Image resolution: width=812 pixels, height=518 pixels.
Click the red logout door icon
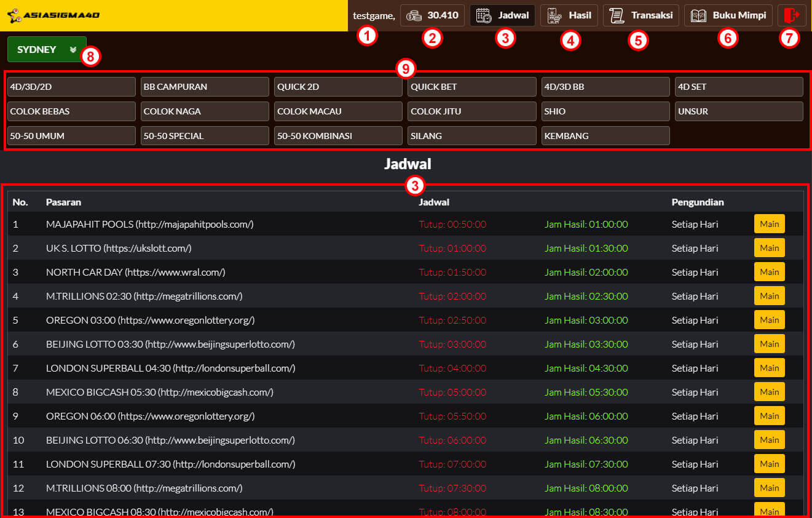(x=792, y=15)
